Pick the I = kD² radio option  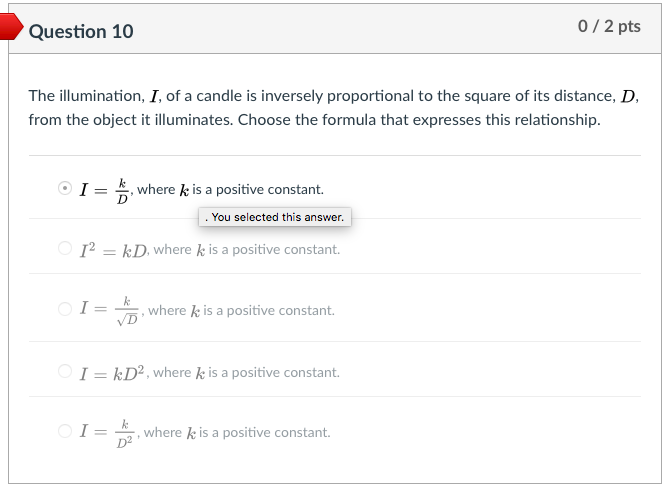coord(65,372)
